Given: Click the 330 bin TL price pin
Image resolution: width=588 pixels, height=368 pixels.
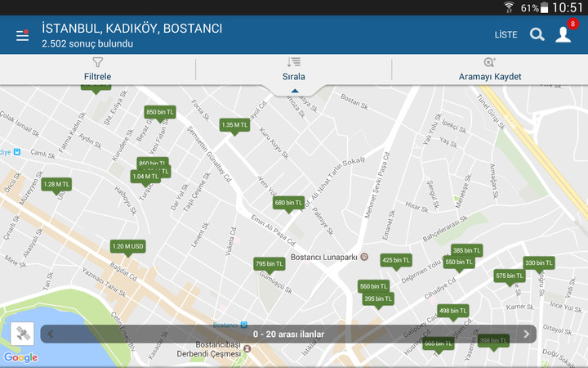Looking at the screenshot, I should 539,263.
